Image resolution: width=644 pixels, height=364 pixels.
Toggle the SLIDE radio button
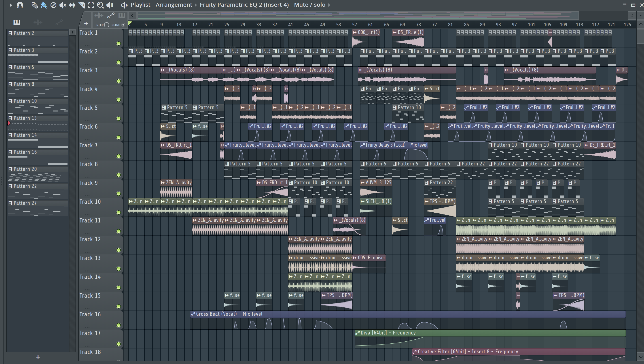click(123, 25)
